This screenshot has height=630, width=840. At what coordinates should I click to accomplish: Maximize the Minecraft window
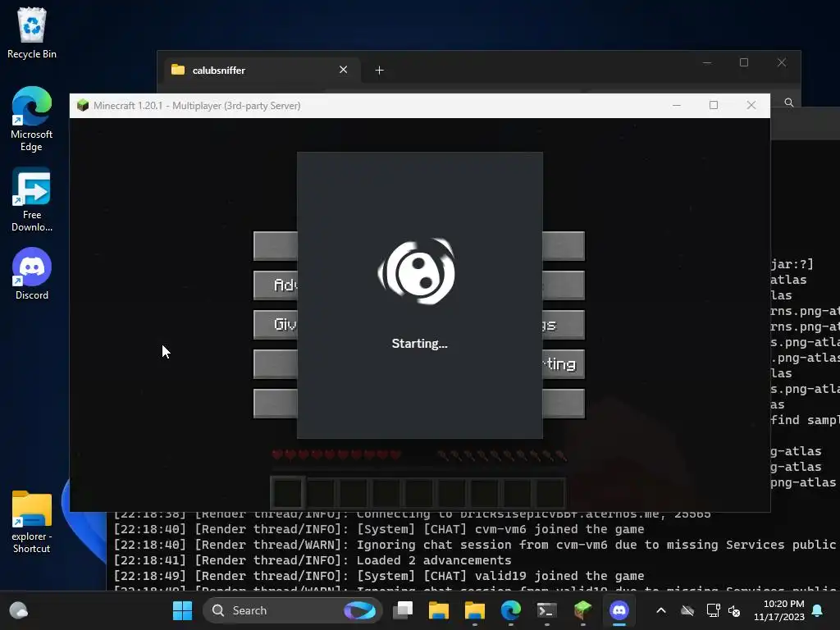(714, 106)
